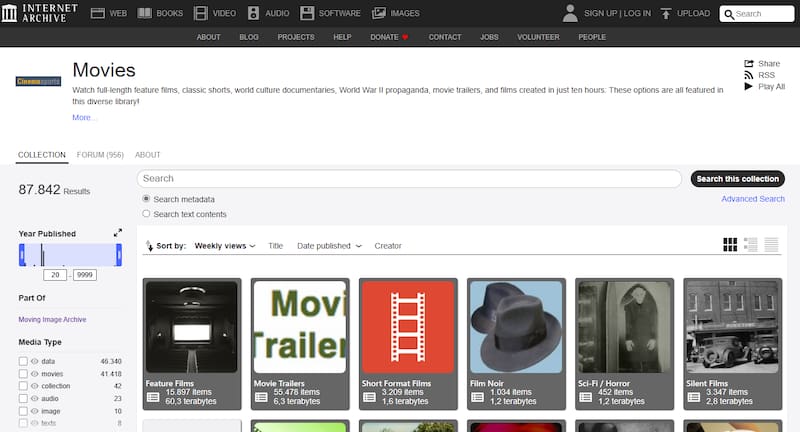Click the start year field showing 20

(55, 275)
